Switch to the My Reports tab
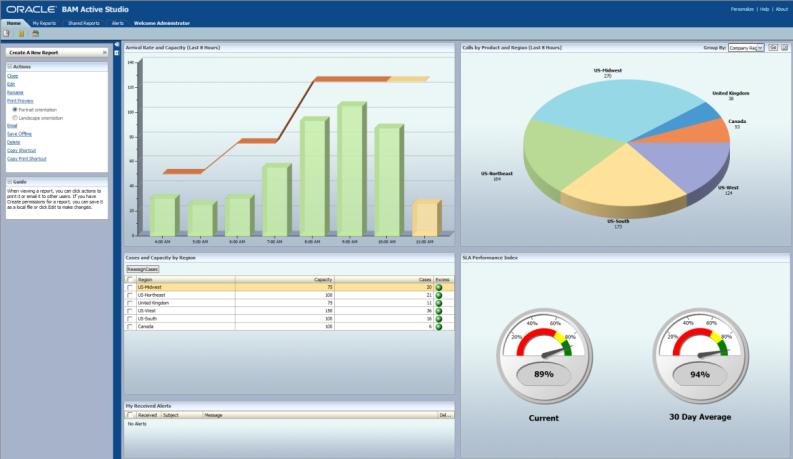The height and width of the screenshot is (459, 793). coord(44,23)
